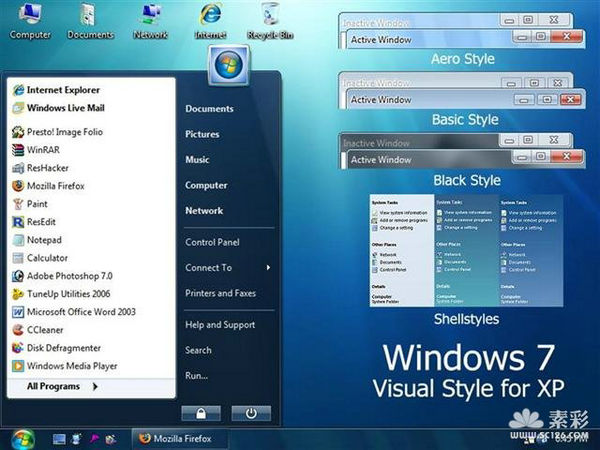Click the WinRAR program name

pyautogui.click(x=43, y=150)
